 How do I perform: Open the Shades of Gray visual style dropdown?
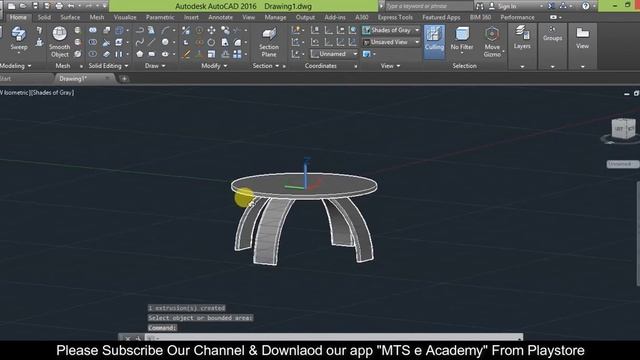coord(391,30)
